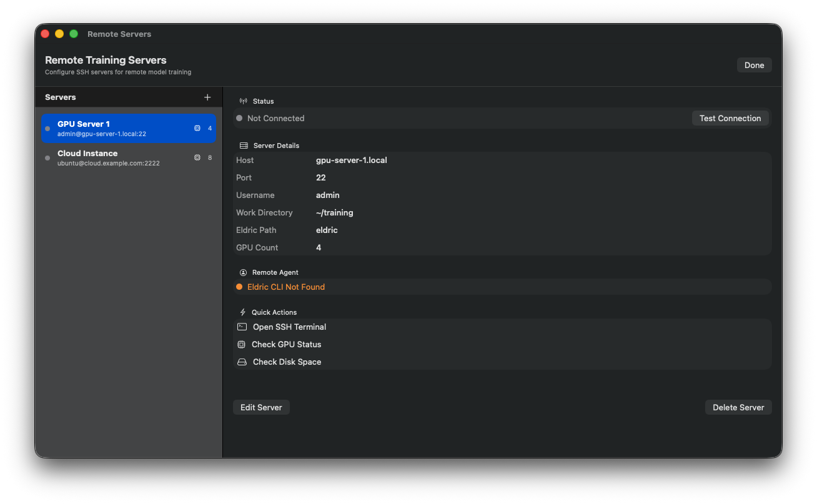Click the terminal icon for Open SSH Terminal
This screenshot has width=817, height=504.
pos(242,327)
